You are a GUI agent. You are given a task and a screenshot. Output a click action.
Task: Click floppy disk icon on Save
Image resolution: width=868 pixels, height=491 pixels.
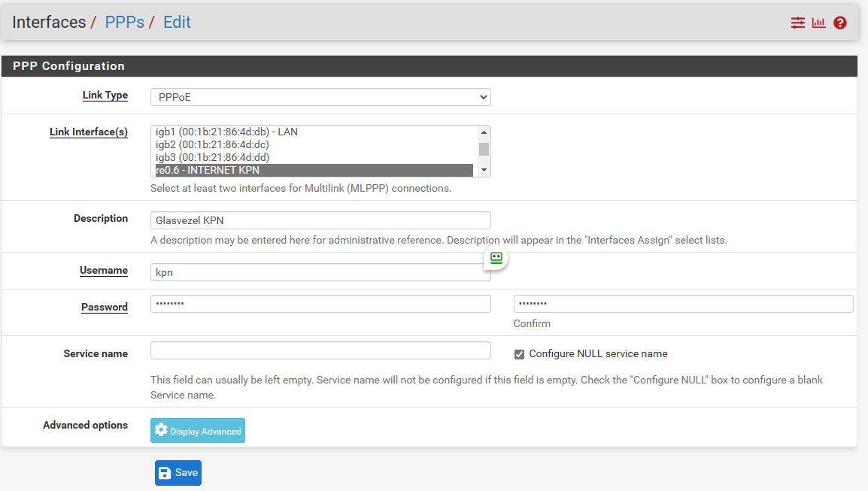pos(165,473)
